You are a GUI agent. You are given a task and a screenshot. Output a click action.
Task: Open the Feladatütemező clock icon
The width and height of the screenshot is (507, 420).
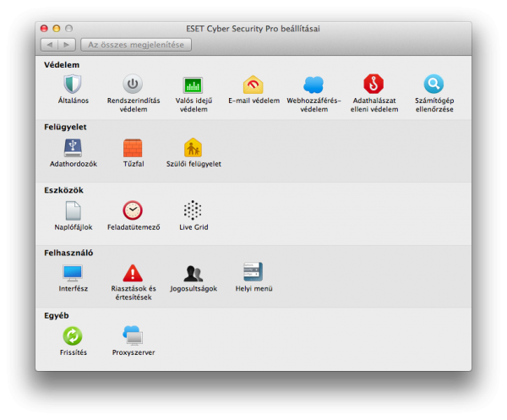click(x=133, y=210)
